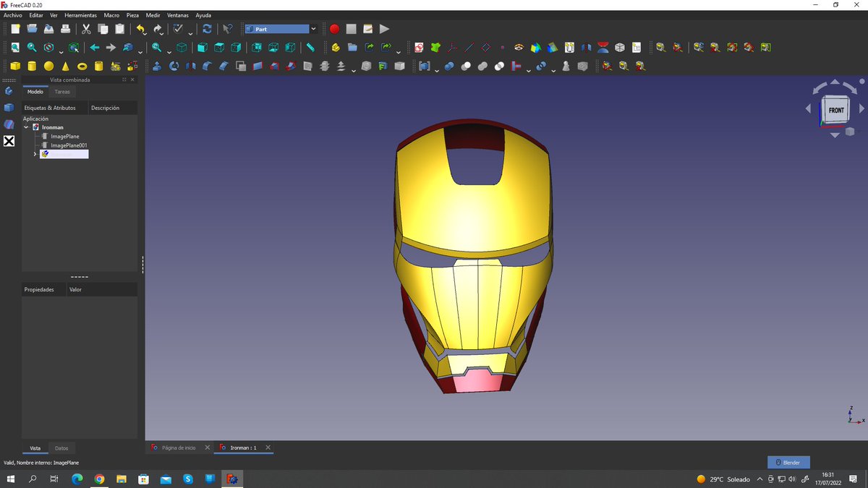Click the Extrude shape tool

coord(157,67)
